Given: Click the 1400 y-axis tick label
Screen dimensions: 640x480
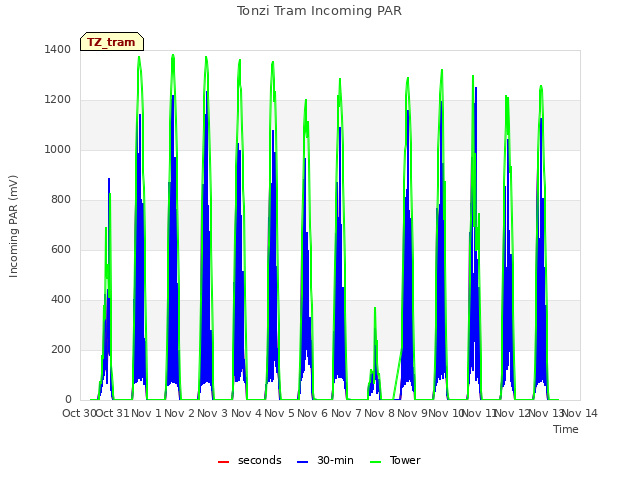Looking at the screenshot, I should pos(58,49).
